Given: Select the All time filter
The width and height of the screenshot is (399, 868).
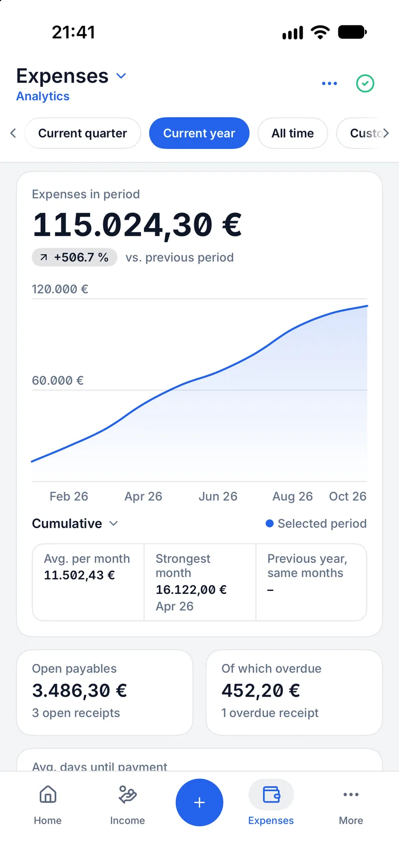Looking at the screenshot, I should (x=293, y=133).
